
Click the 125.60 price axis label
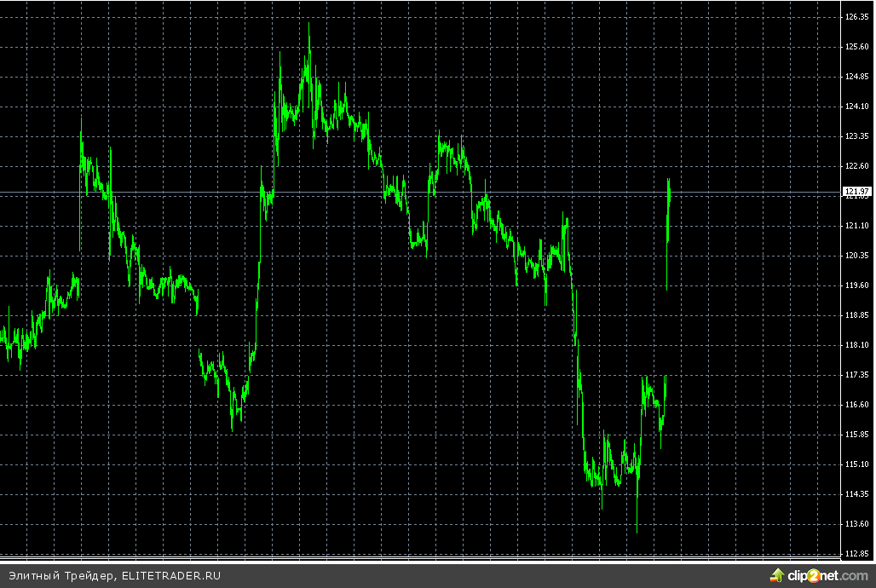point(856,47)
